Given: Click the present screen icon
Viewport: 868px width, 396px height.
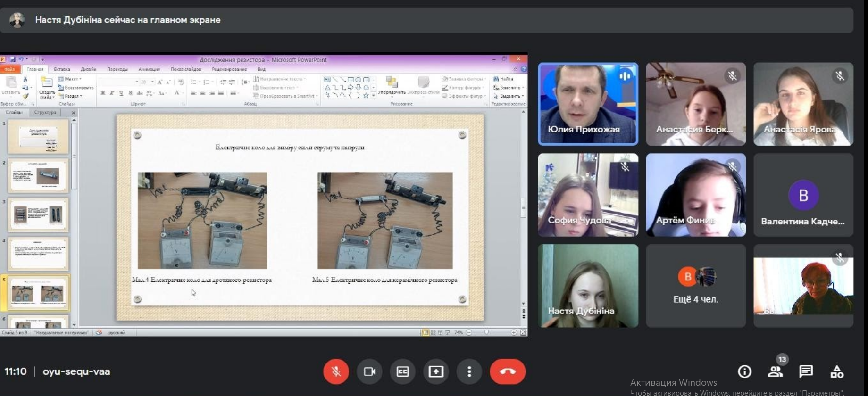Looking at the screenshot, I should coord(436,371).
